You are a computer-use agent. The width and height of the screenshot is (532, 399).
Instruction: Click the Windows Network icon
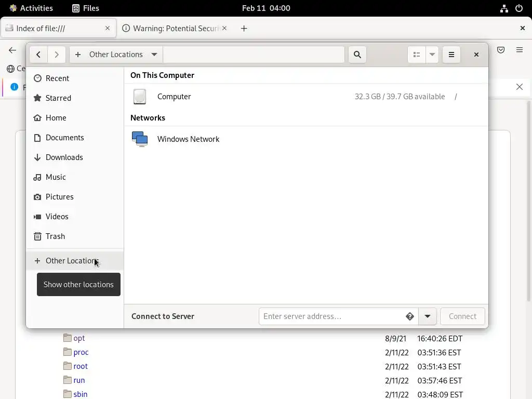pos(139,139)
